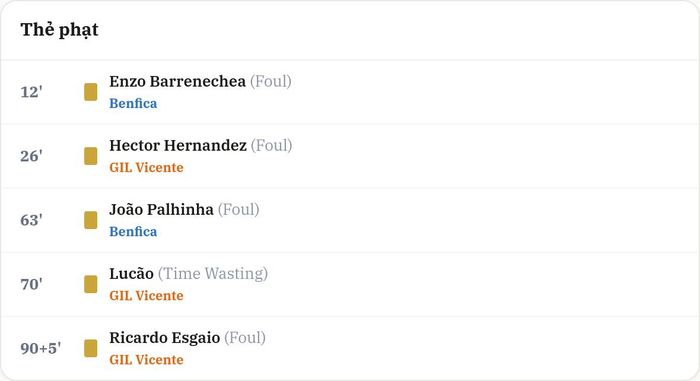Click Enzo Barrenechea's yellow card icon

pyautogui.click(x=91, y=92)
